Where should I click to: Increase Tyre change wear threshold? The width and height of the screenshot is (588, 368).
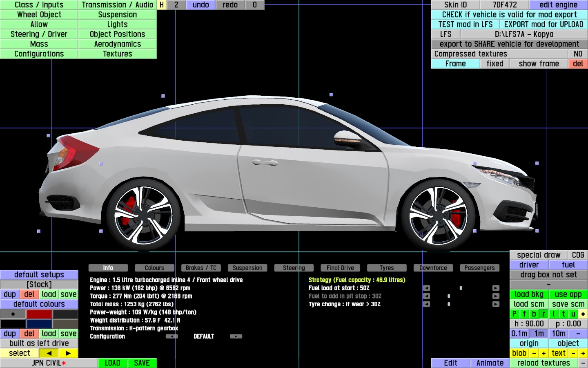pos(496,304)
